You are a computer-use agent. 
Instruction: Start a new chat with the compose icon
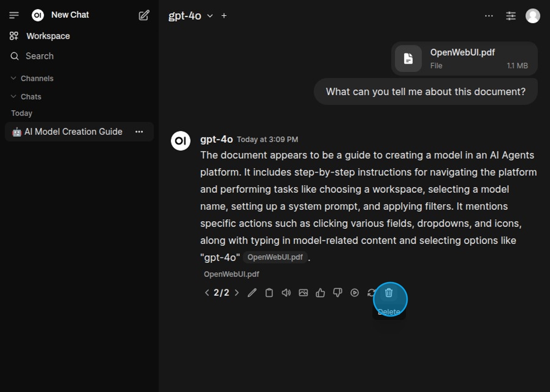tap(144, 15)
